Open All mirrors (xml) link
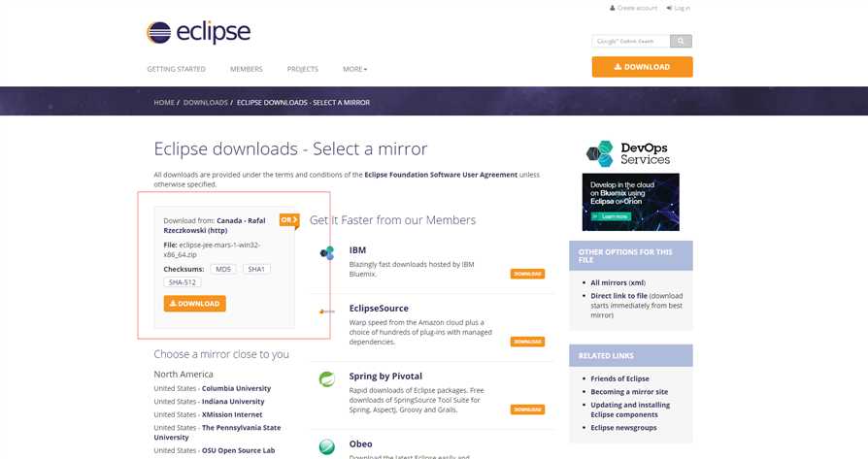Viewport: 868px width, 459px height. (618, 282)
